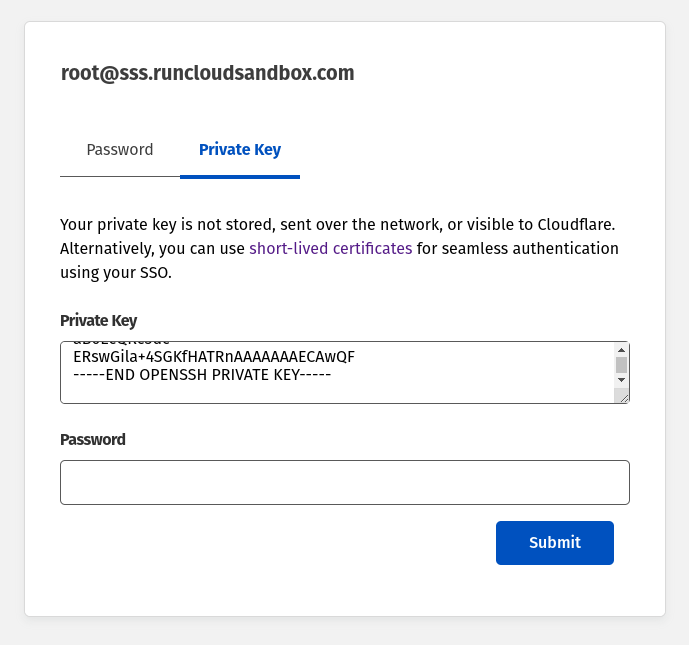This screenshot has height=645, width=689.
Task: Click the resize grip of key textarea
Action: click(624, 398)
